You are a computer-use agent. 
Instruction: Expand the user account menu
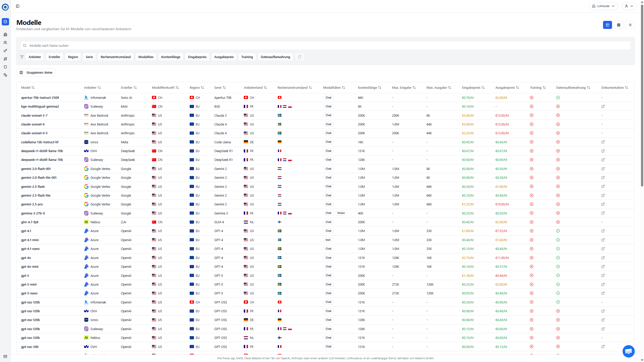[x=629, y=6]
